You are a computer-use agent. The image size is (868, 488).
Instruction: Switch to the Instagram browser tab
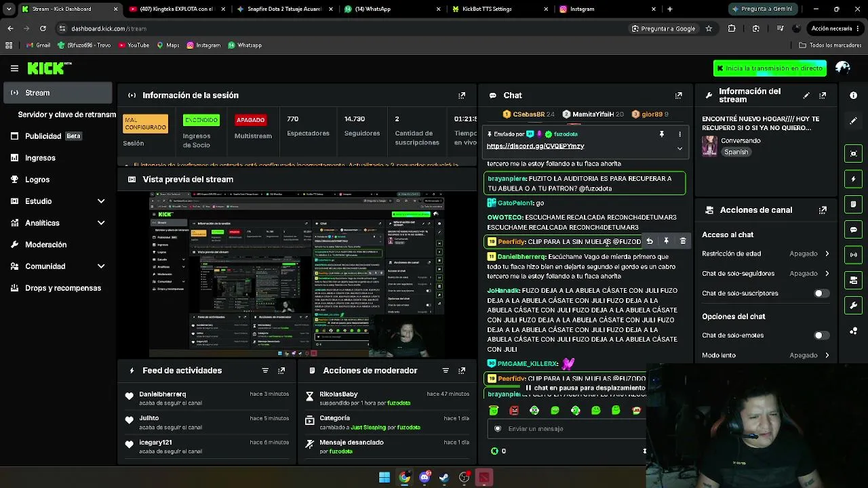click(x=607, y=9)
